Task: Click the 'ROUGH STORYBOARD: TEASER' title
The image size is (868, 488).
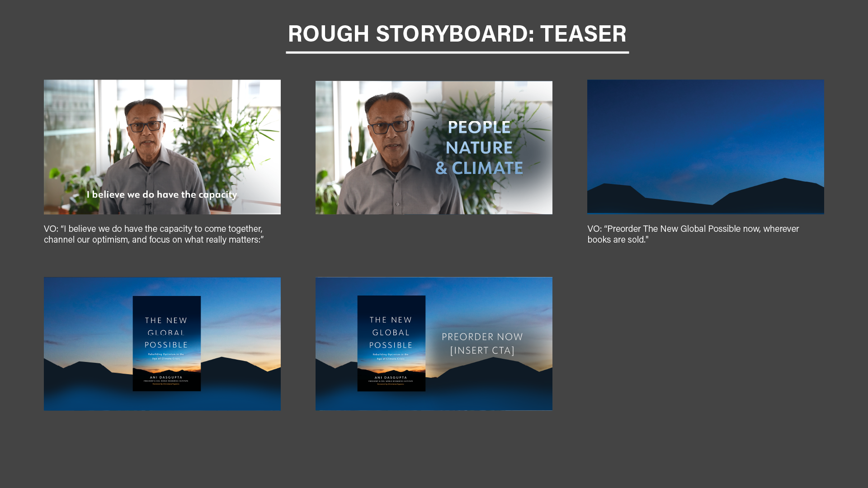Action: [457, 33]
